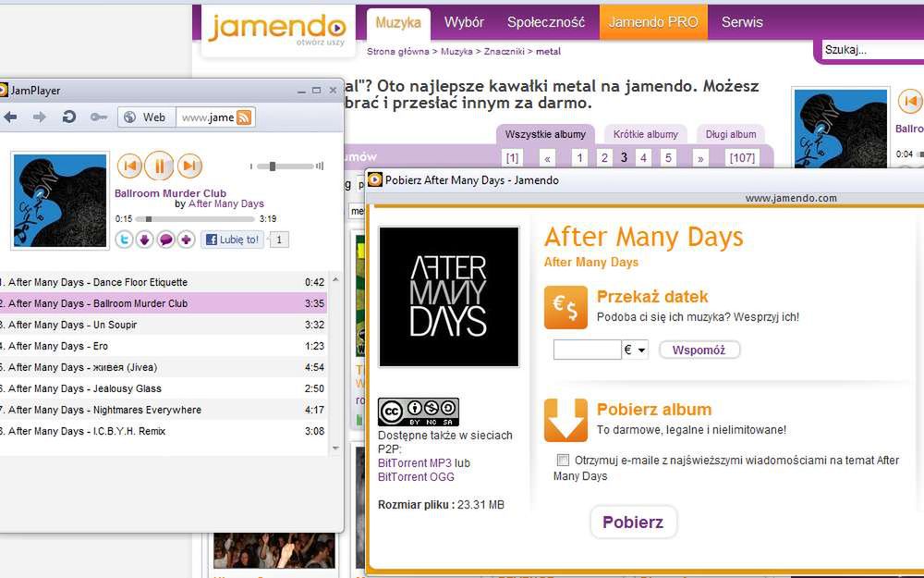Open the Znaczniki breadcrumb link
Viewport: 924px width, 578px height.
[504, 51]
